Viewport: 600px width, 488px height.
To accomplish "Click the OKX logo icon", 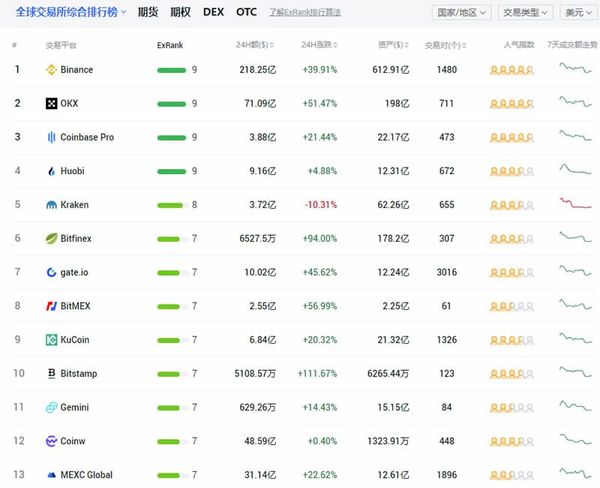I will [51, 103].
